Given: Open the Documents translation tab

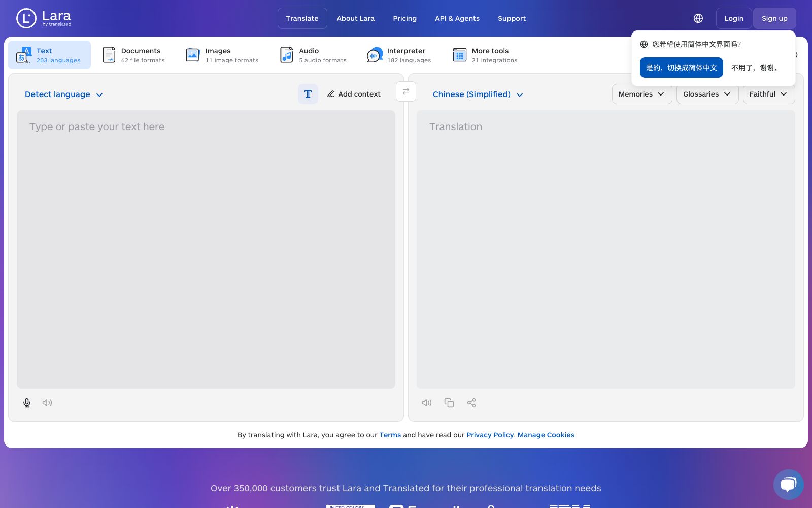Looking at the screenshot, I should click(x=134, y=55).
